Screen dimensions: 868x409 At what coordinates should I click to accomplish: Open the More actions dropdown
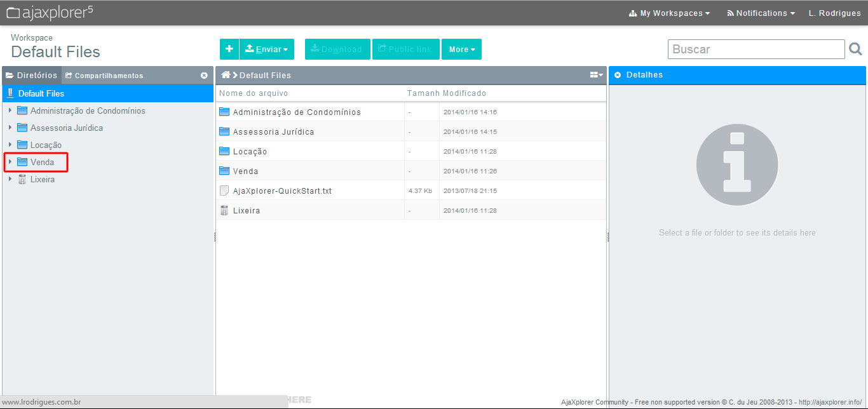tap(461, 49)
